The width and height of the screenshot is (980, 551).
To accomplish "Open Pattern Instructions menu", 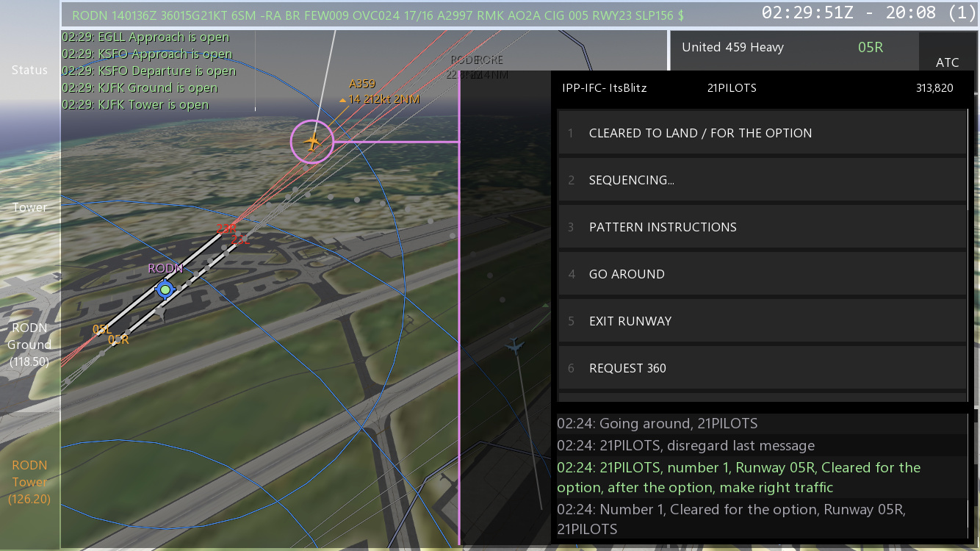I will pos(762,227).
